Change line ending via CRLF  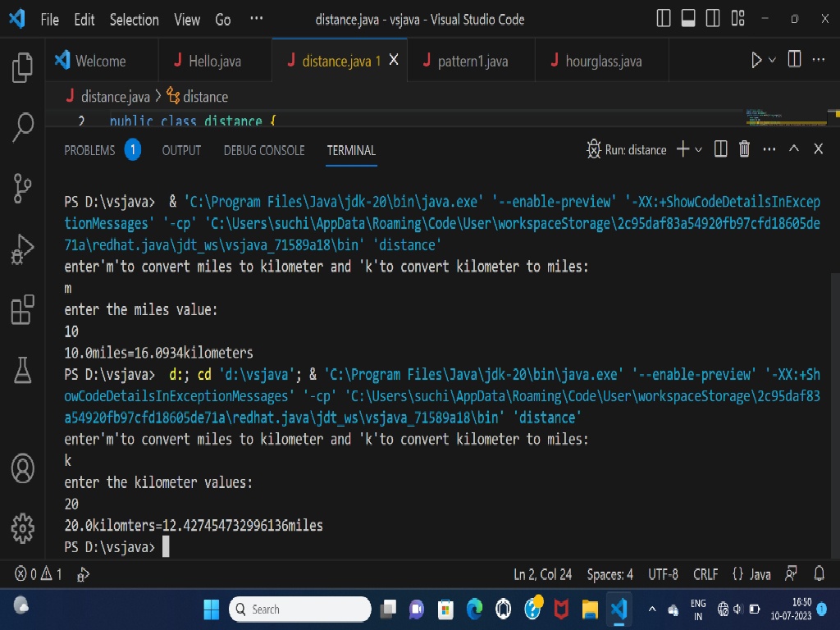click(705, 574)
